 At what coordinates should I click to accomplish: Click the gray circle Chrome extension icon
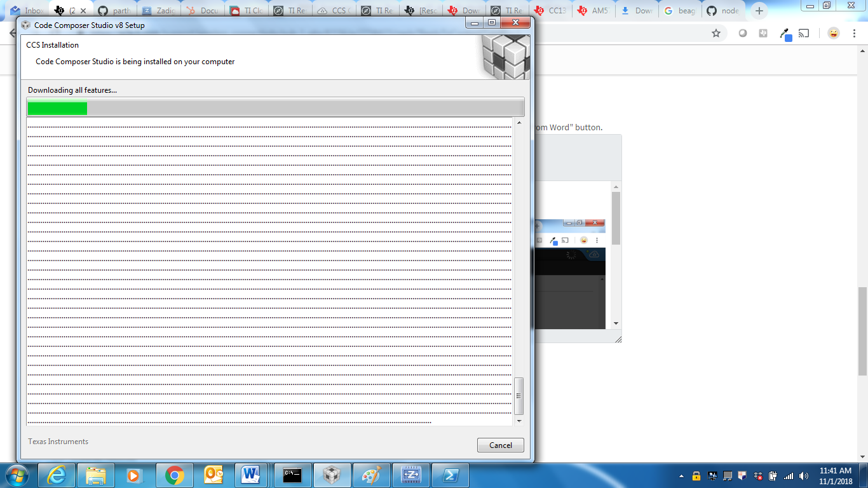pos(742,33)
